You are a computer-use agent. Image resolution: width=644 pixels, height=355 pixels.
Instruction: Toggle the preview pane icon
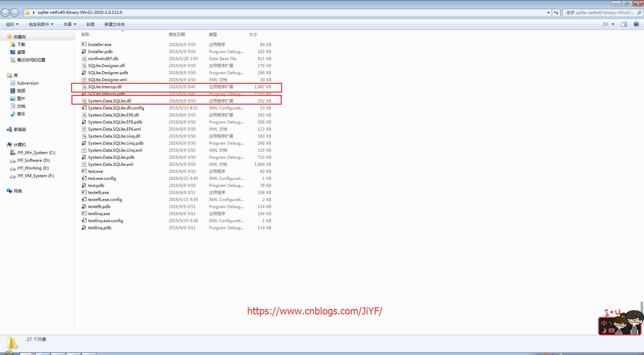pyautogui.click(x=624, y=24)
